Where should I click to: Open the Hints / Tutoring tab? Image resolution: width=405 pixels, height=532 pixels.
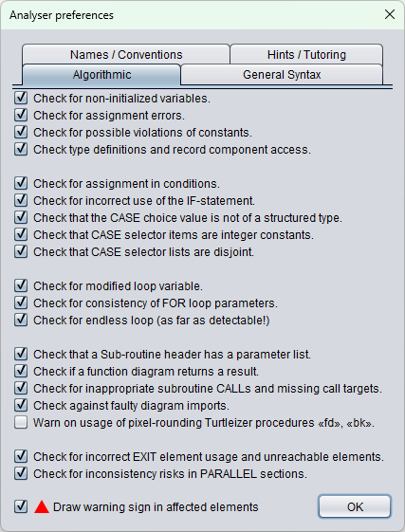pos(306,54)
